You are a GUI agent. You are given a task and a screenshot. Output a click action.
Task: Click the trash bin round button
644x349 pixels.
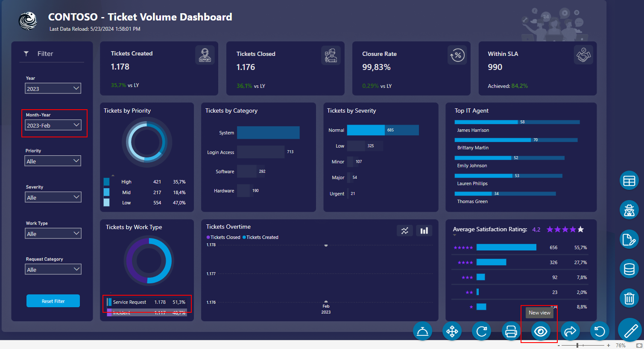pyautogui.click(x=629, y=298)
